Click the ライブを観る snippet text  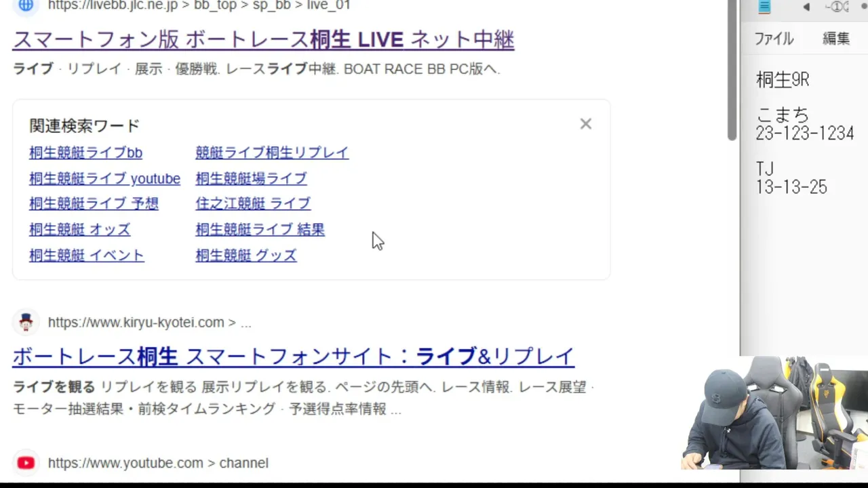54,387
